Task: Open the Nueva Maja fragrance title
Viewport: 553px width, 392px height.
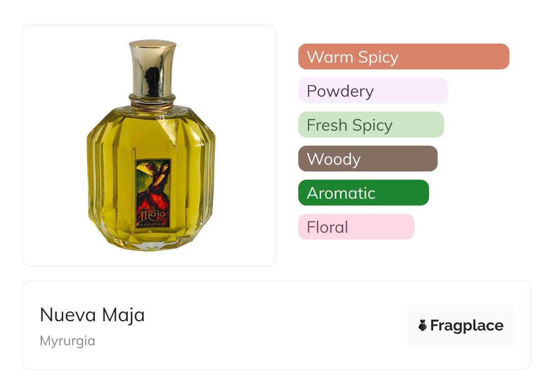Action: (92, 315)
